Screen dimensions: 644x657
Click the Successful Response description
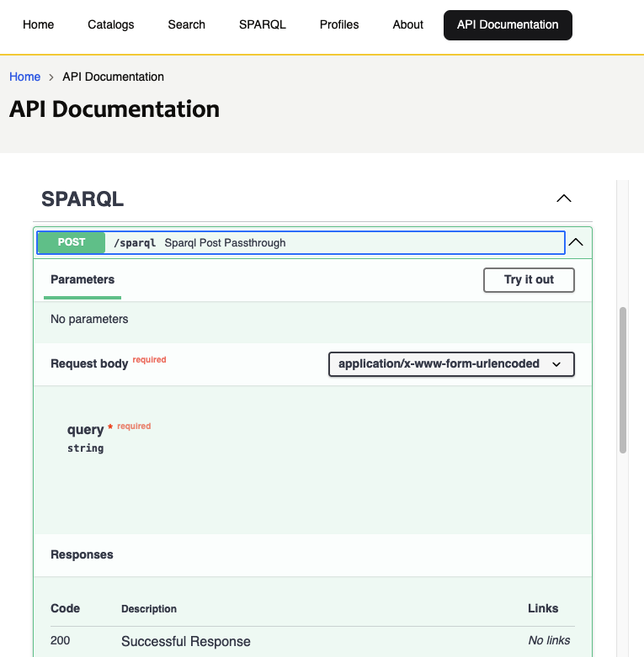click(186, 641)
